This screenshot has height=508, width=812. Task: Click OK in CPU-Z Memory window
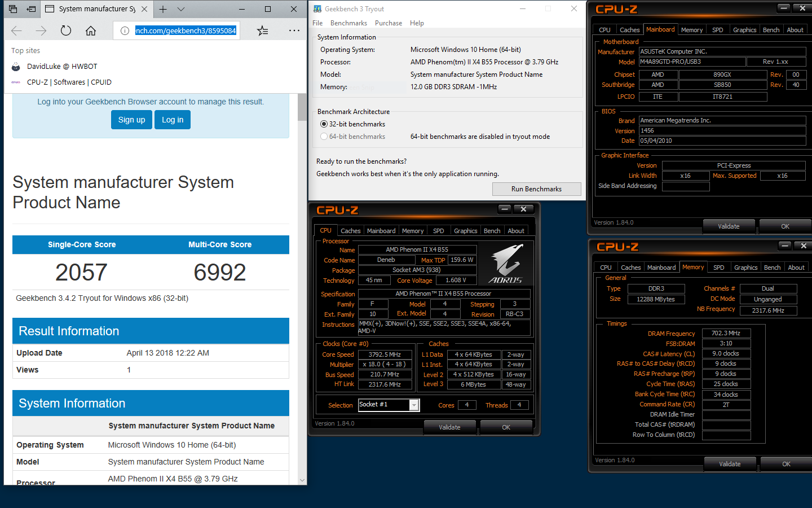point(787,464)
